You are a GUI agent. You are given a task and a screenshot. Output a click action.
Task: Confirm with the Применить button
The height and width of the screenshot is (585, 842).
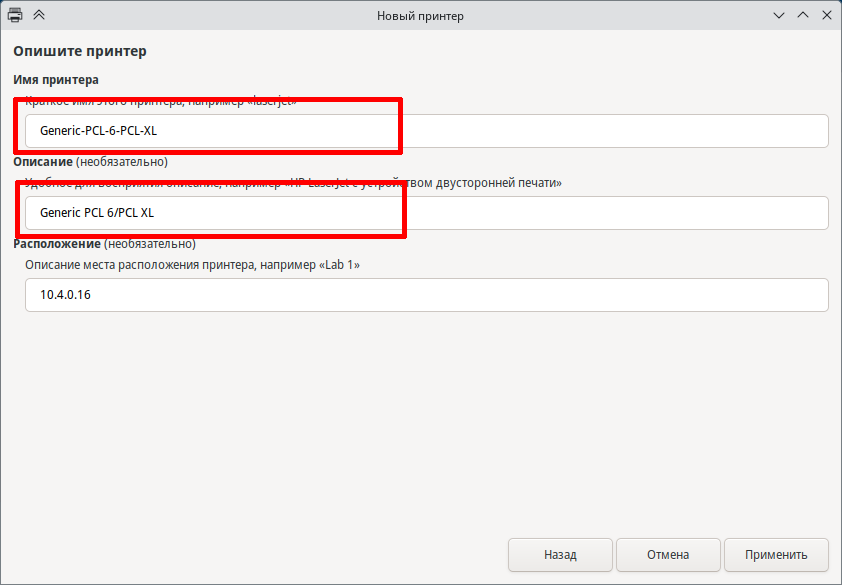[x=776, y=554]
